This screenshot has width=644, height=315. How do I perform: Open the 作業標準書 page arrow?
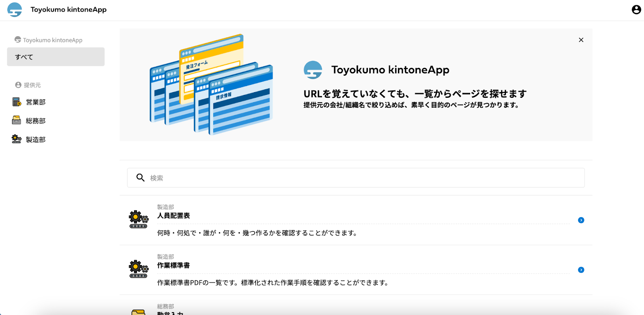pyautogui.click(x=581, y=270)
